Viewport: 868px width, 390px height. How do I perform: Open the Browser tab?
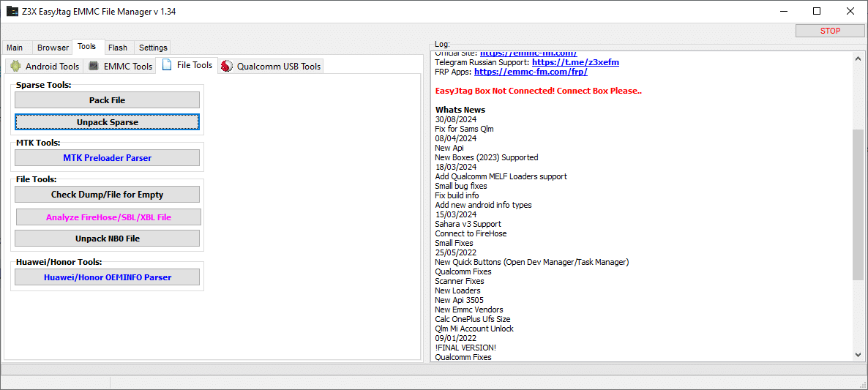tap(53, 48)
